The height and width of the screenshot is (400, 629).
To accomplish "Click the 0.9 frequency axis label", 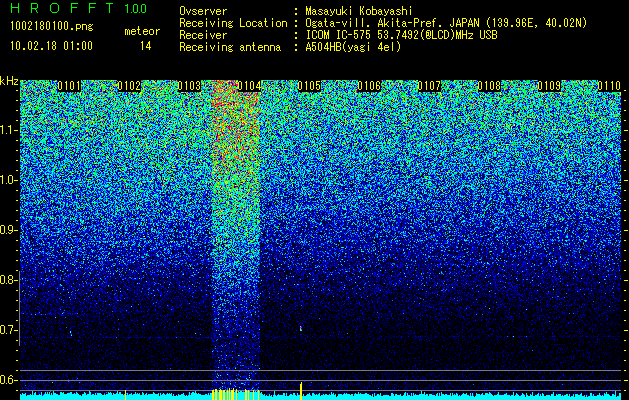I will coord(7,230).
